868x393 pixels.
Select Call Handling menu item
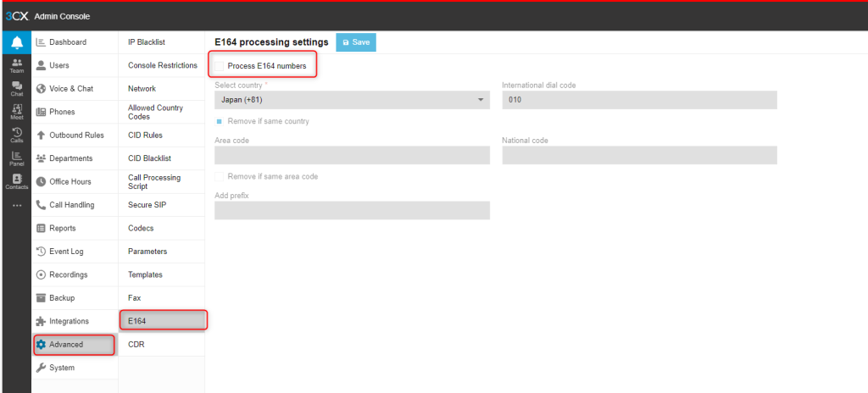point(71,205)
